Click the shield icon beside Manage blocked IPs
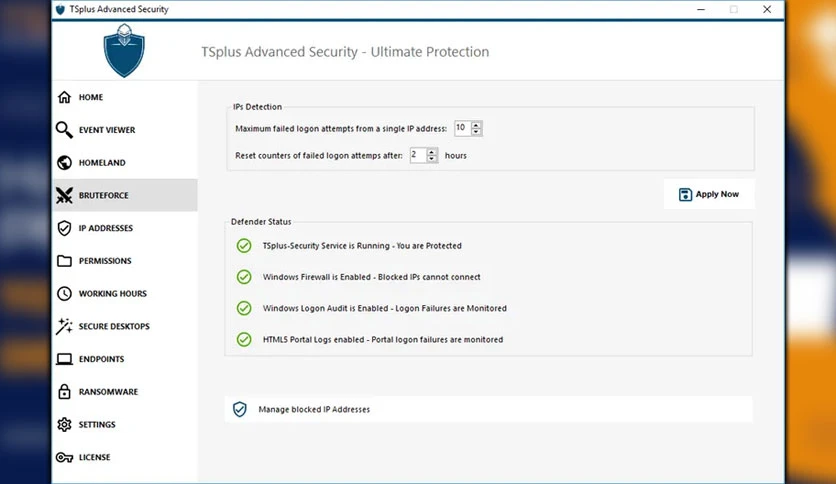The image size is (836, 484). (240, 409)
